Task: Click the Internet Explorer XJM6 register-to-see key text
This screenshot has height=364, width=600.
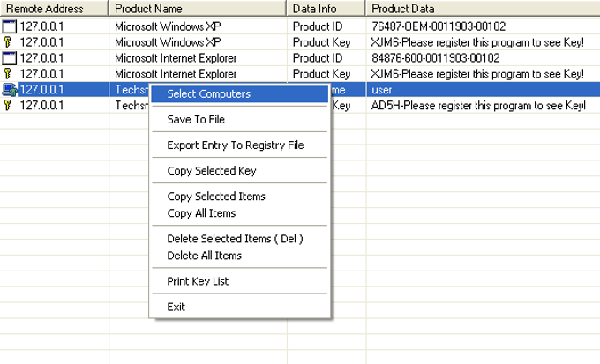Action: 477,74
